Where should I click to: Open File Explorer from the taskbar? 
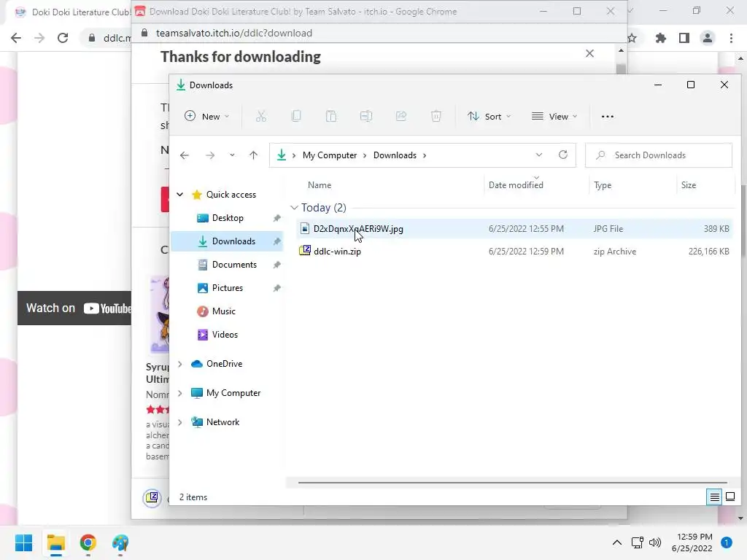(55, 542)
